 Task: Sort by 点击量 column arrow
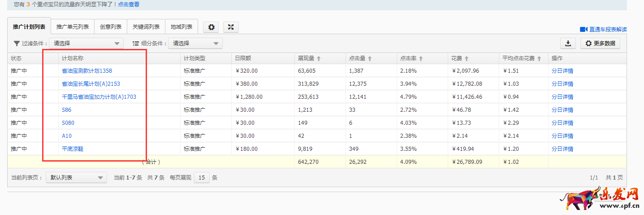pos(370,59)
